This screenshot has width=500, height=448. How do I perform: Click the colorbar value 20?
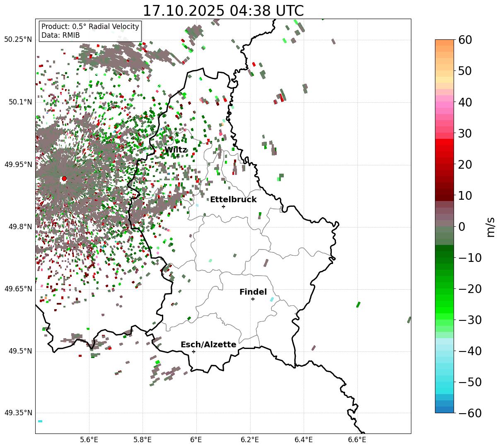point(465,164)
